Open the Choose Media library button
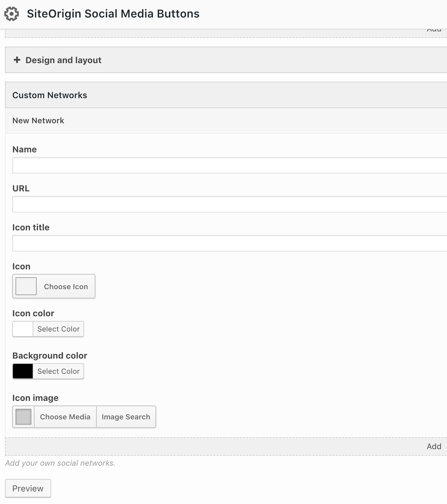 (65, 417)
